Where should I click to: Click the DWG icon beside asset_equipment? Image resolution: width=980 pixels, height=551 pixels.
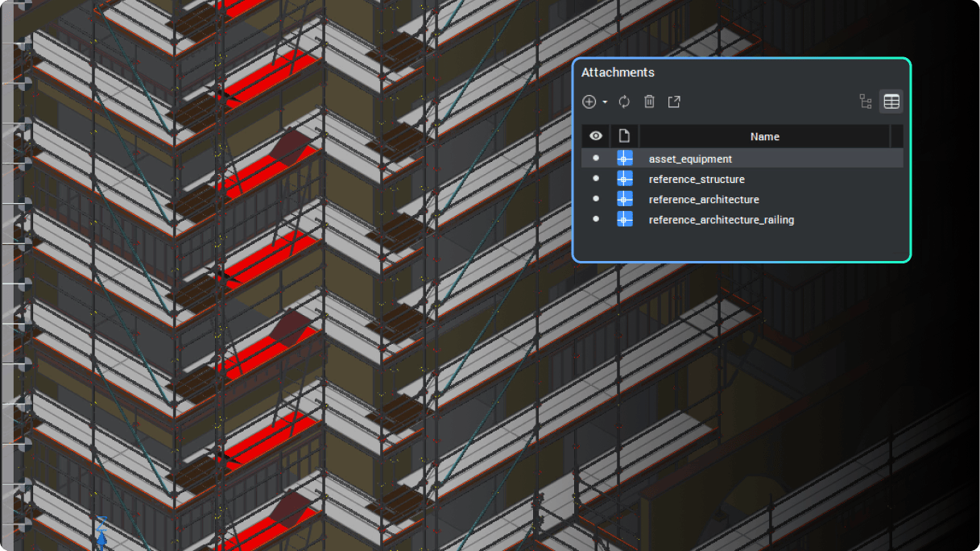tap(625, 158)
